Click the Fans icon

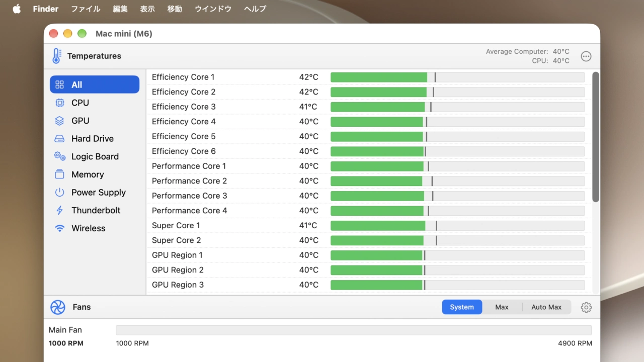pos(58,307)
